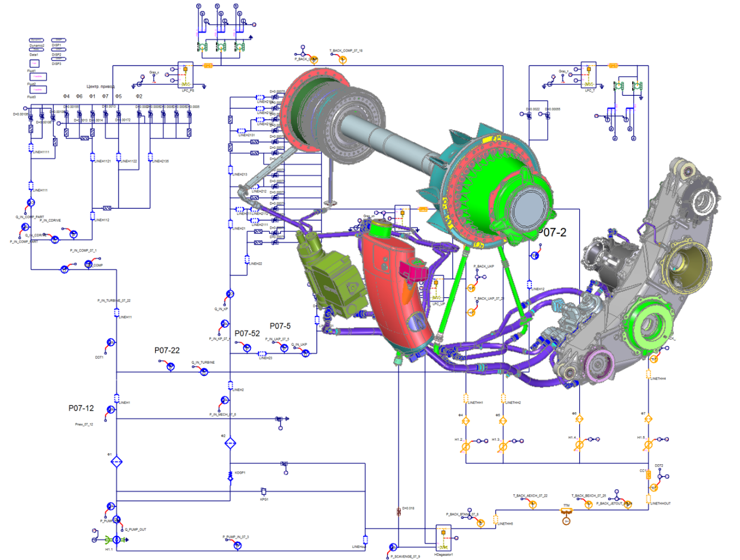This screenshot has width=740, height=560.
Task: Select the DISP3 display block
Action: [x=58, y=59]
